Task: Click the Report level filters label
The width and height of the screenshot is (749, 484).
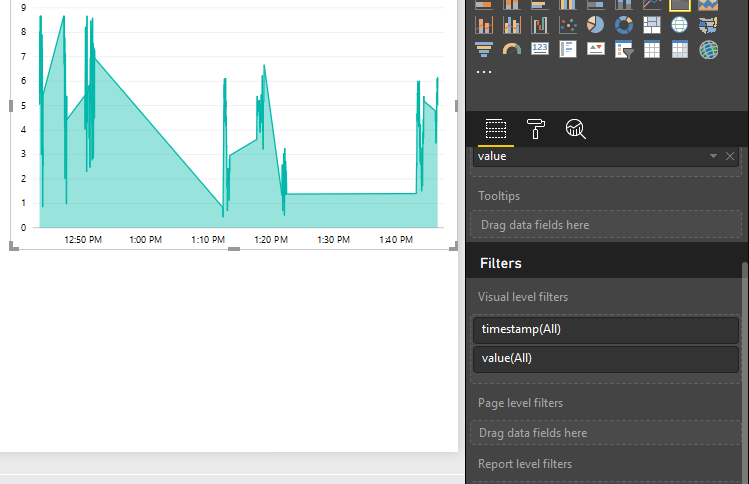Action: point(525,464)
